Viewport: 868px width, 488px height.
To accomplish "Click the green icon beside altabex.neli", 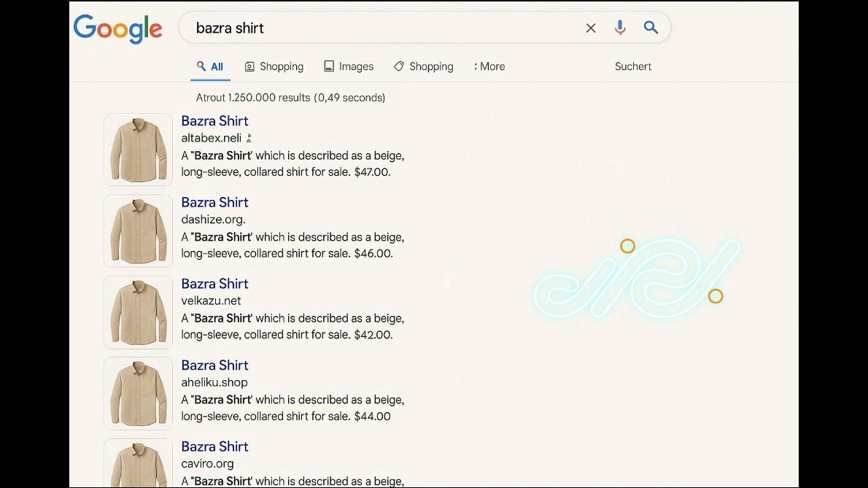I will (x=249, y=139).
